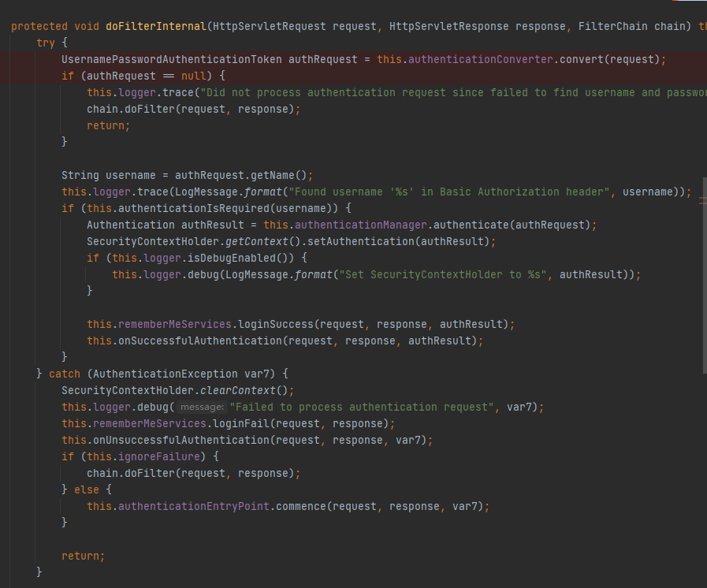Click the editor's vertical scrollbar thumb
The width and height of the screenshot is (707, 588).
[705, 275]
